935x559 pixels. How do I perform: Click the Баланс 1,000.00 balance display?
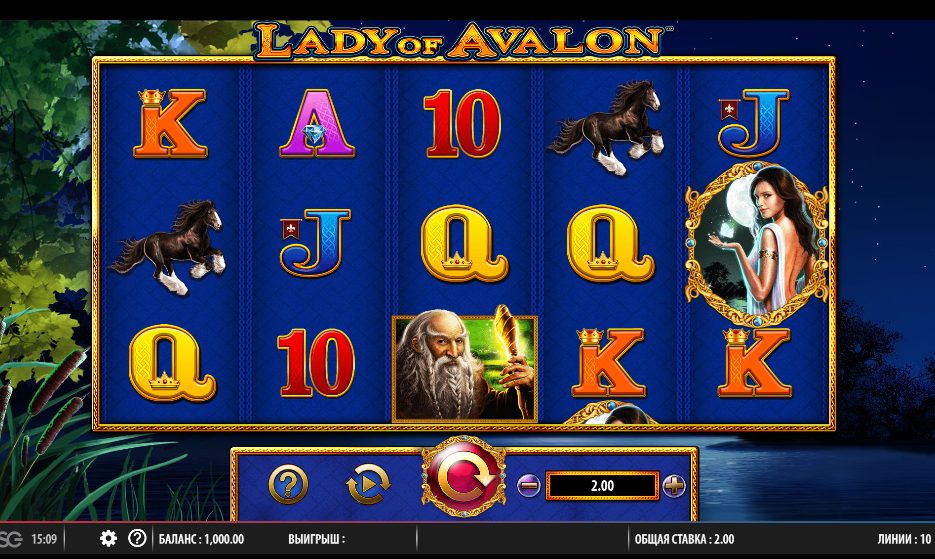tap(202, 539)
